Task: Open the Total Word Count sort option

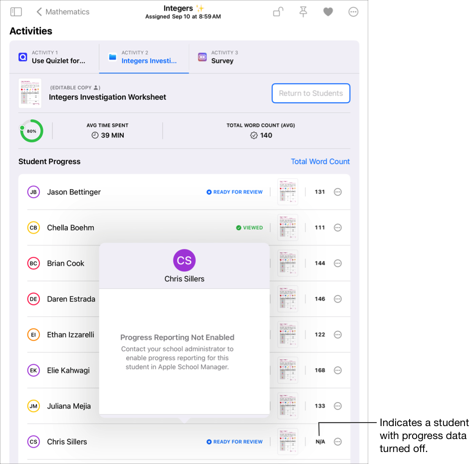Action: [320, 161]
